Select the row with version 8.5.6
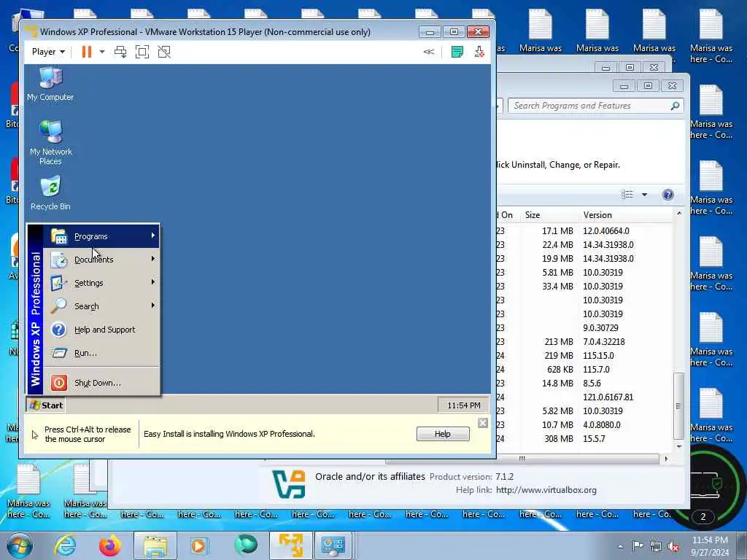The image size is (747, 560). 584,384
